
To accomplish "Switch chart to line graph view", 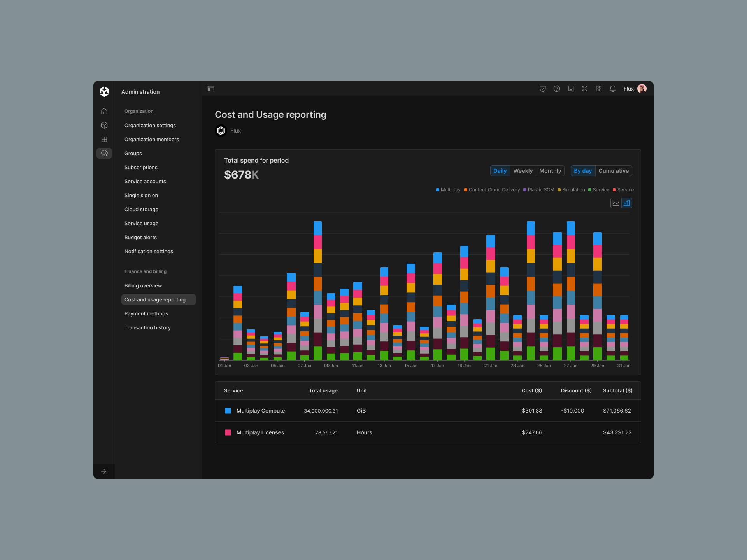I will 615,203.
